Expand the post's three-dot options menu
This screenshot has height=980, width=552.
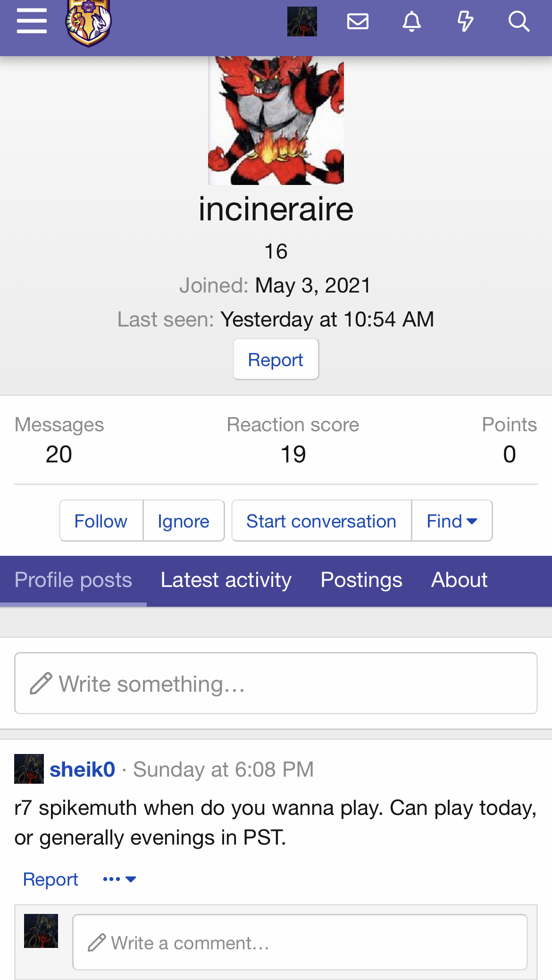[x=119, y=879]
